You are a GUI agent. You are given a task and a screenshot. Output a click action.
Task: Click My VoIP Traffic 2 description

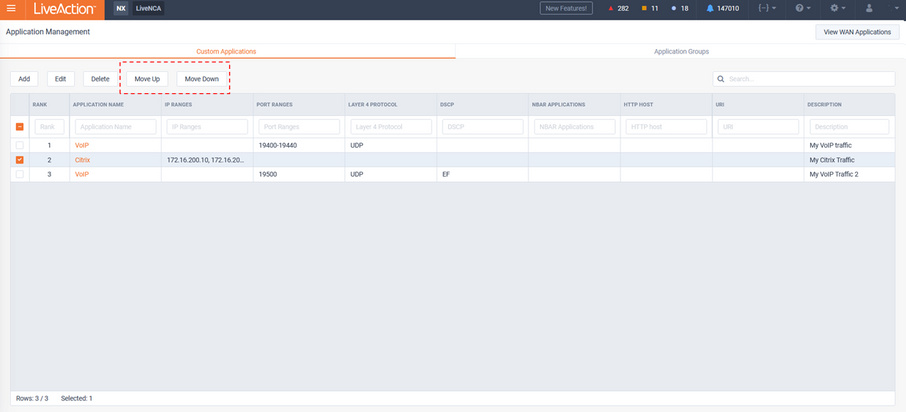pyautogui.click(x=834, y=174)
